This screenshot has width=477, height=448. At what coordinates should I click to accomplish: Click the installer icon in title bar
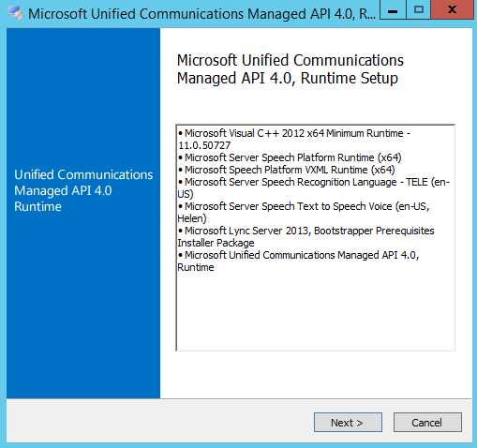point(15,13)
